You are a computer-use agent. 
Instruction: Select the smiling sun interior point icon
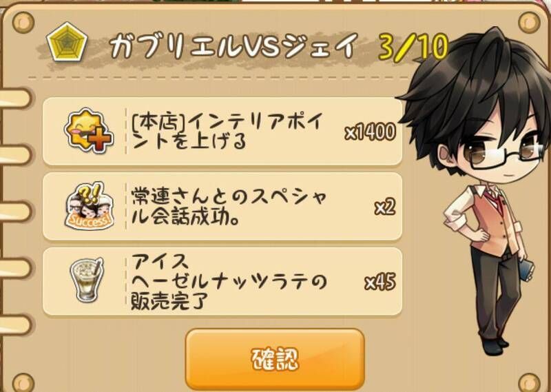89,130
